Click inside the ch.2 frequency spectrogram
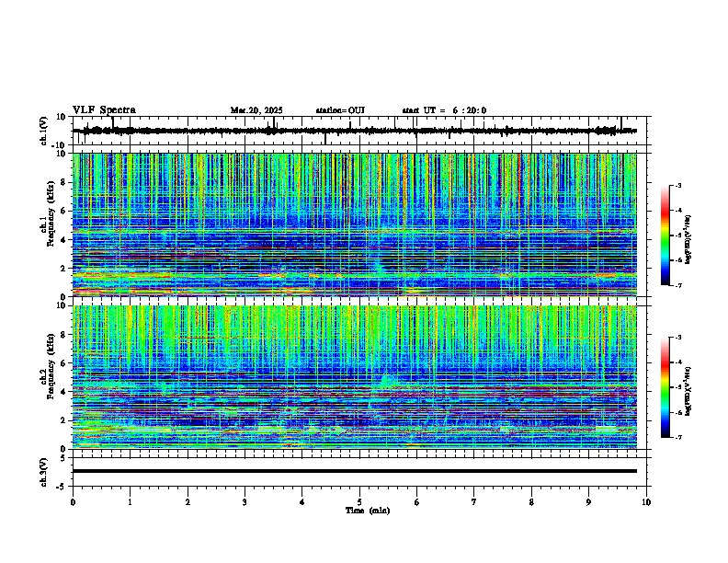Viewport: 728px width, 563px height. pos(355,377)
